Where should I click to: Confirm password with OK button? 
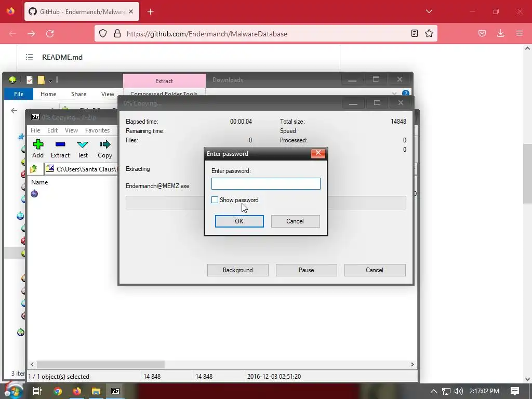point(239,221)
